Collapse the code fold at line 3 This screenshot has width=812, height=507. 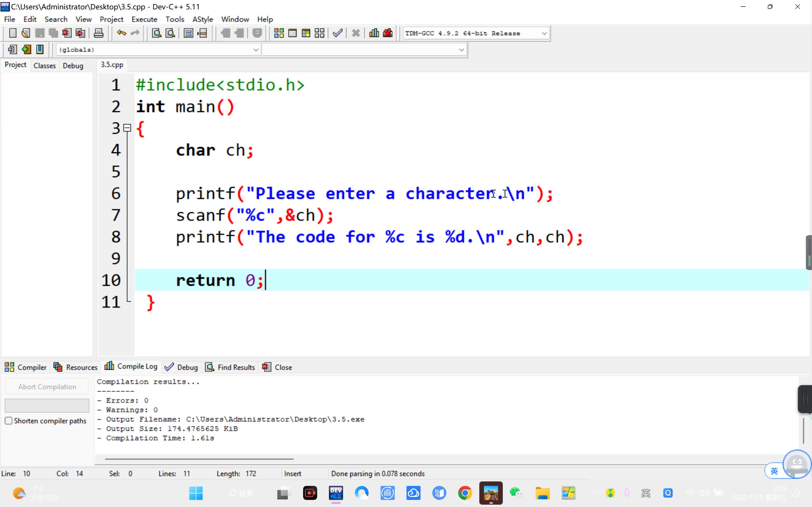pyautogui.click(x=127, y=128)
